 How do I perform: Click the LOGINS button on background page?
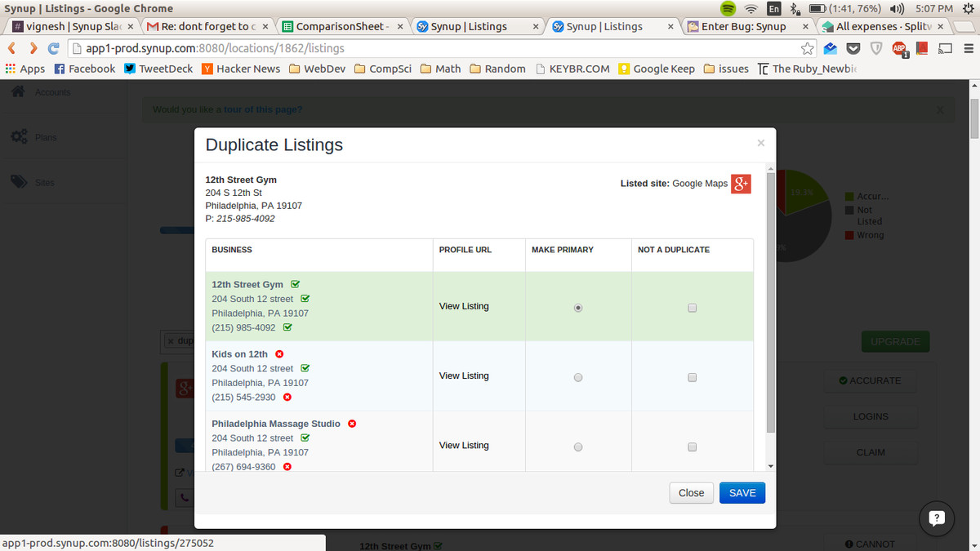tap(870, 416)
